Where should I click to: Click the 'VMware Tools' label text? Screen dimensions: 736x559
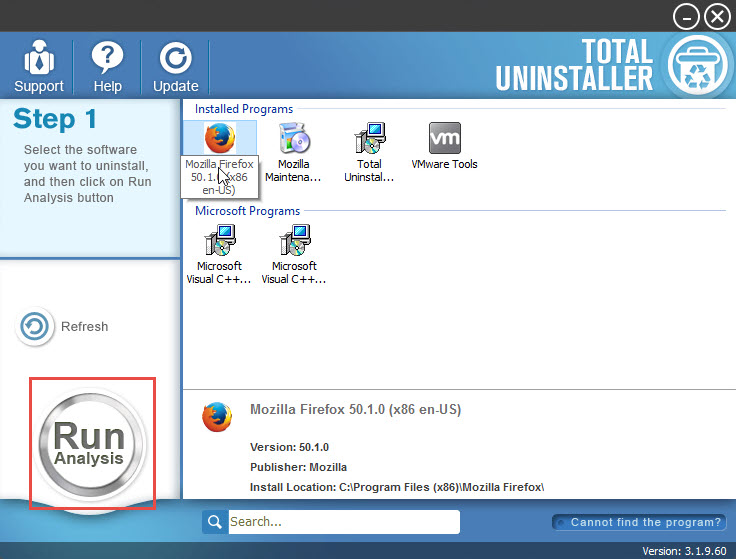click(445, 164)
